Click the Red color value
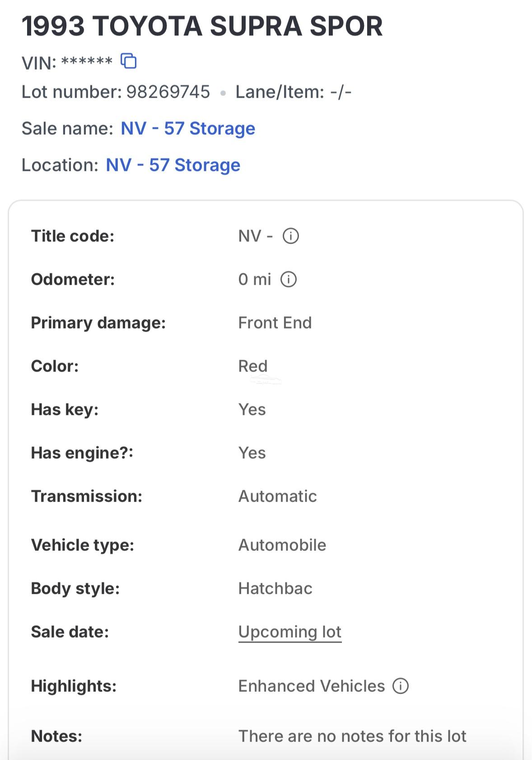 253,366
